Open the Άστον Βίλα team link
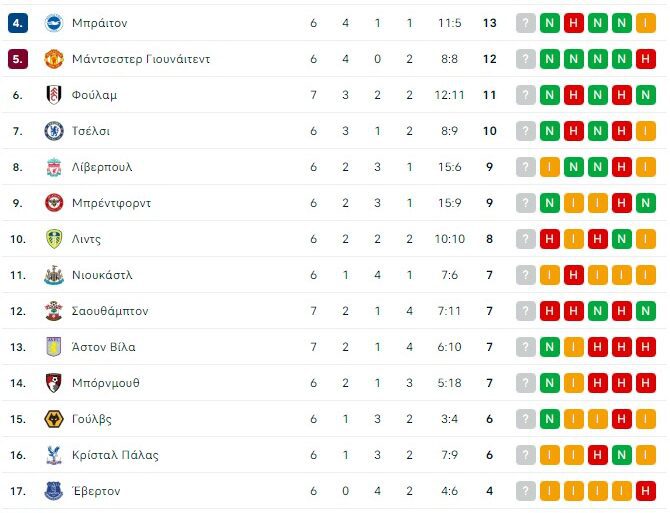 click(x=104, y=347)
